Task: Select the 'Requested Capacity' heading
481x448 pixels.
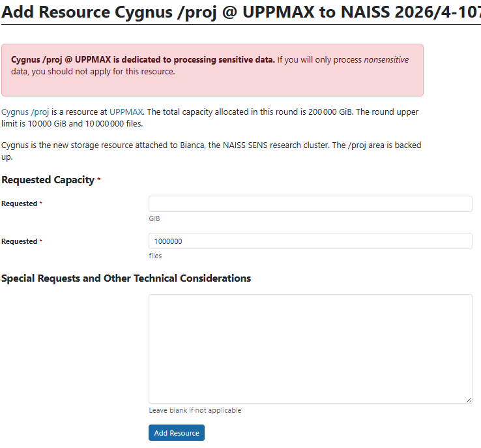Action: click(x=48, y=180)
